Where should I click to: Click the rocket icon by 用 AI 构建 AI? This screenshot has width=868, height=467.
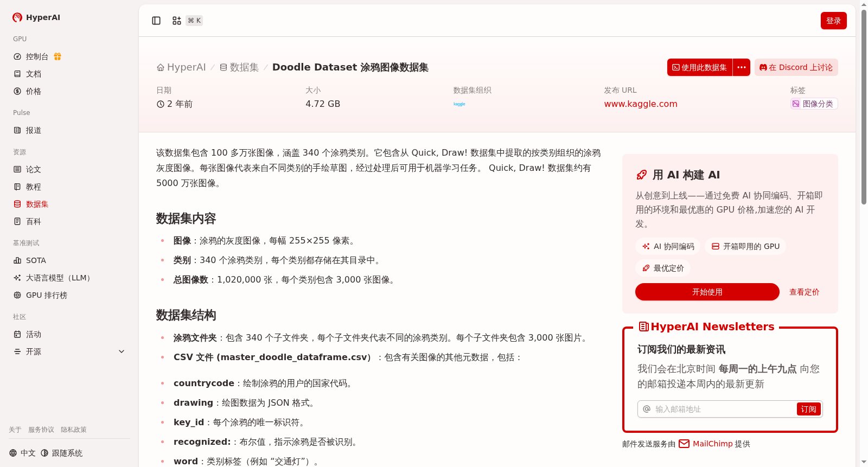pos(641,175)
